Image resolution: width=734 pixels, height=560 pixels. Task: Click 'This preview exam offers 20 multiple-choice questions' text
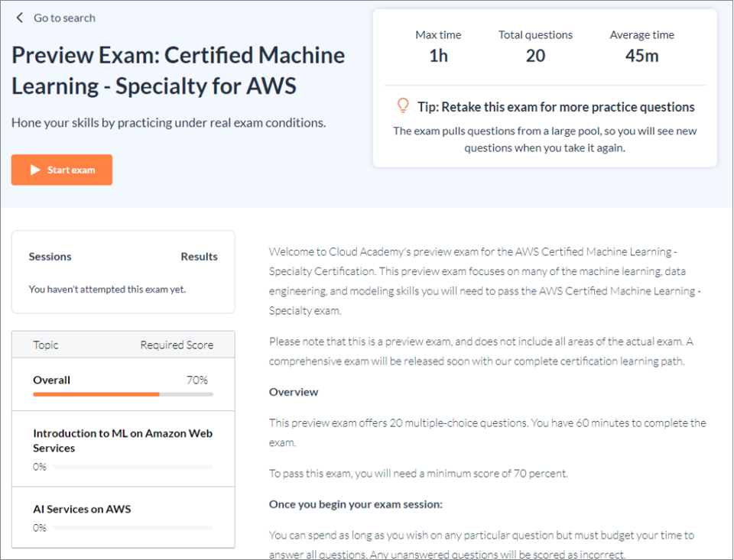[x=487, y=432]
